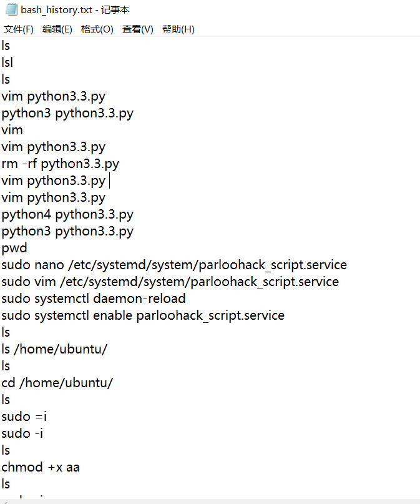The height and width of the screenshot is (504, 420).
Task: Open the 格式(O) menu
Action: (97, 29)
